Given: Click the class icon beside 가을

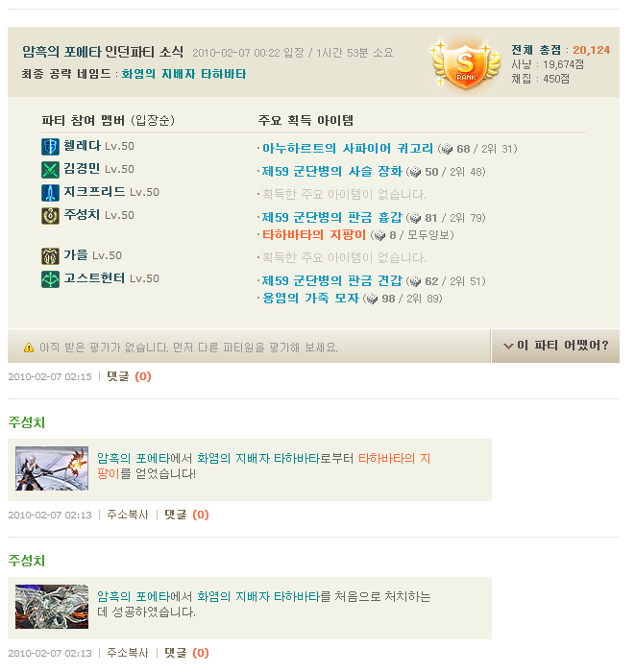Looking at the screenshot, I should click(x=50, y=256).
